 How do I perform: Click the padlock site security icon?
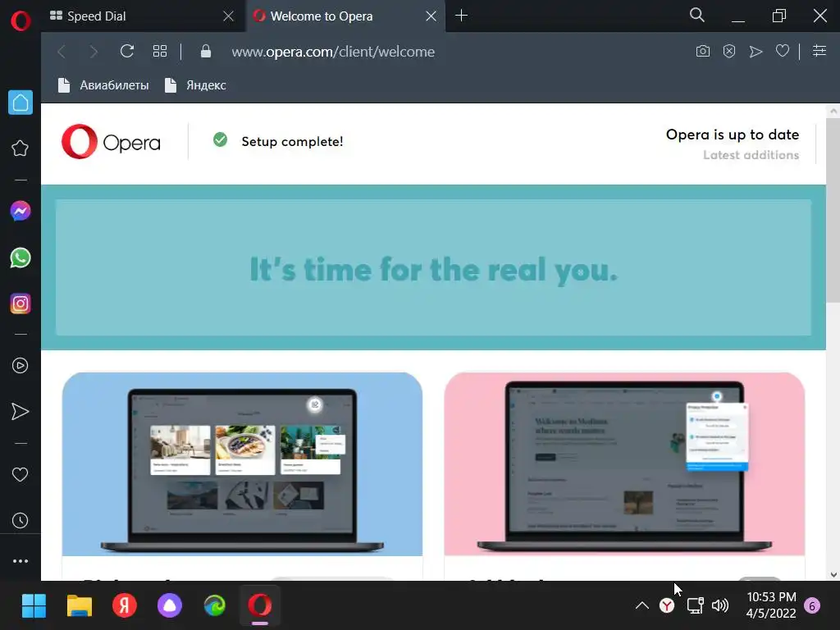coord(206,52)
